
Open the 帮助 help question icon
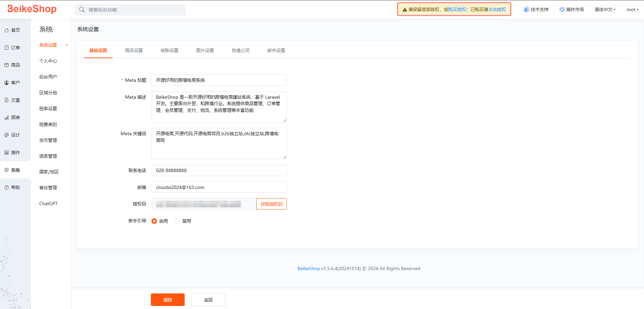point(6,187)
